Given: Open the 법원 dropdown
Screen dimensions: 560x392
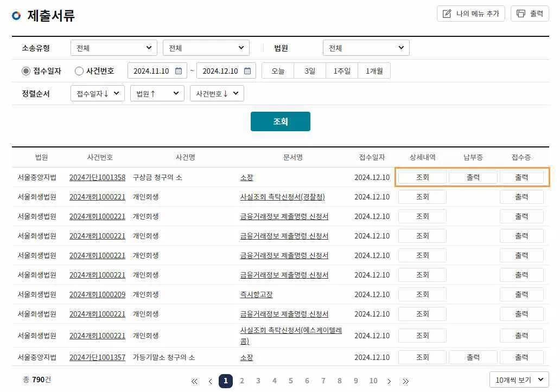Looking at the screenshot, I should (366, 48).
